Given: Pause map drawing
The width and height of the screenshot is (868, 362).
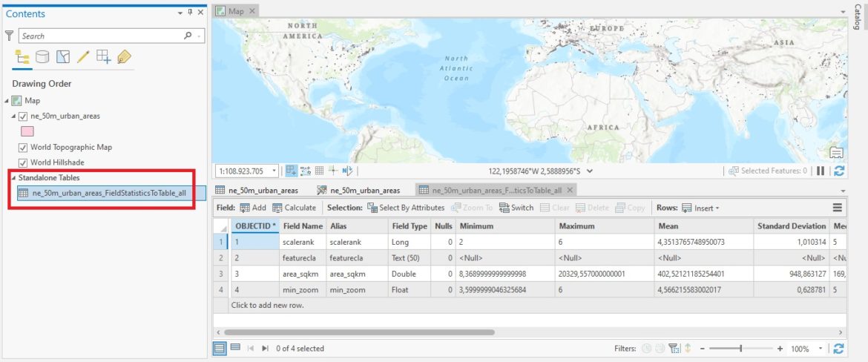Looking at the screenshot, I should [x=821, y=171].
